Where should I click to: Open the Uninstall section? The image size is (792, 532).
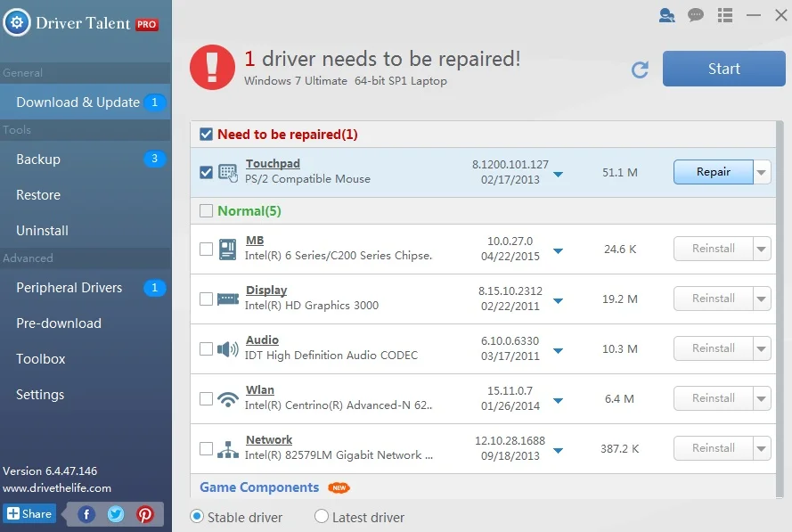click(x=86, y=231)
